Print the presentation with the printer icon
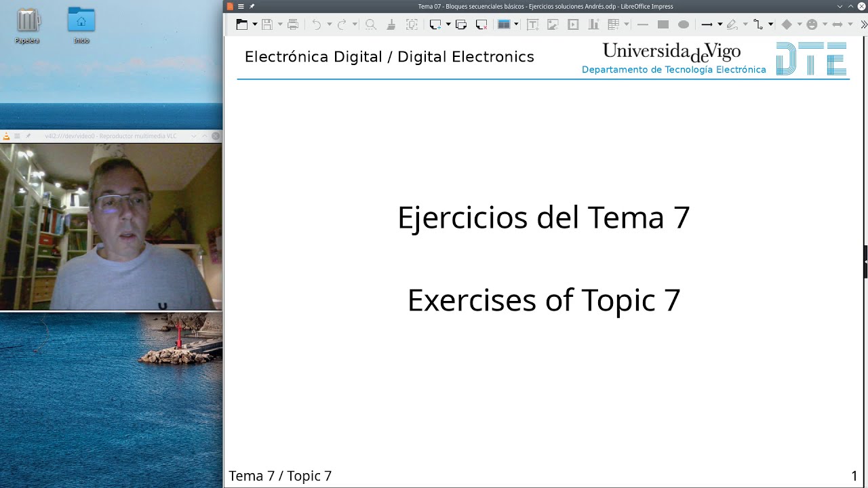Screen dimensions: 868x488 coord(293,24)
